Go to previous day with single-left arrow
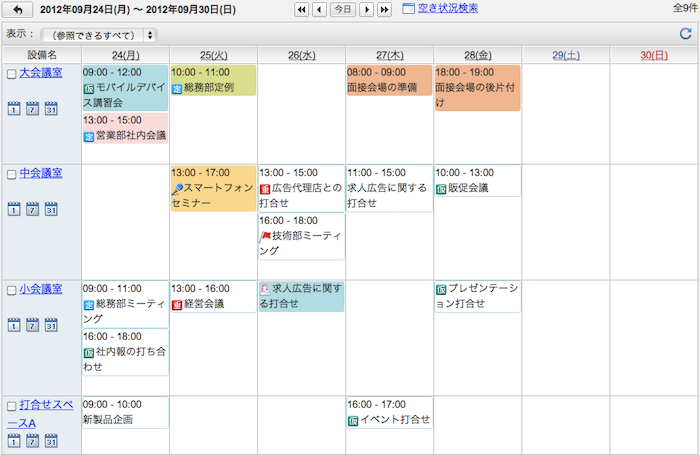This screenshot has height=455, width=700. pos(319,10)
